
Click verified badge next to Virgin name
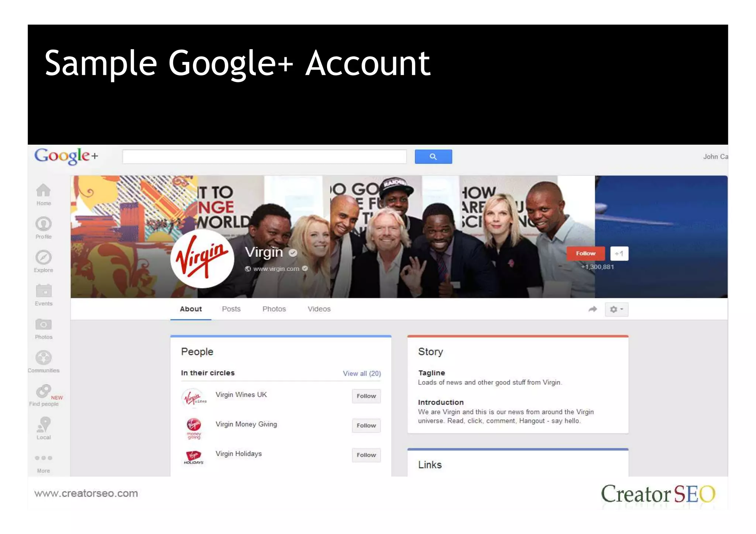[x=293, y=253]
